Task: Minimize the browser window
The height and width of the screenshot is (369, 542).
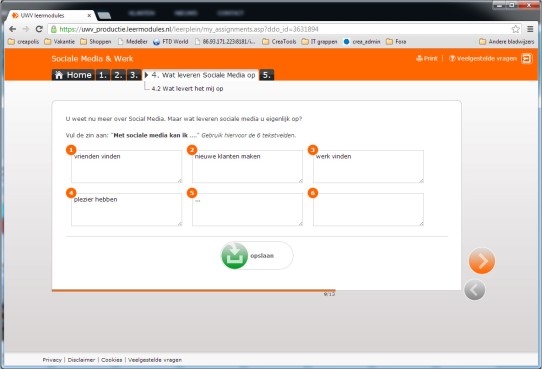Action: click(x=499, y=5)
